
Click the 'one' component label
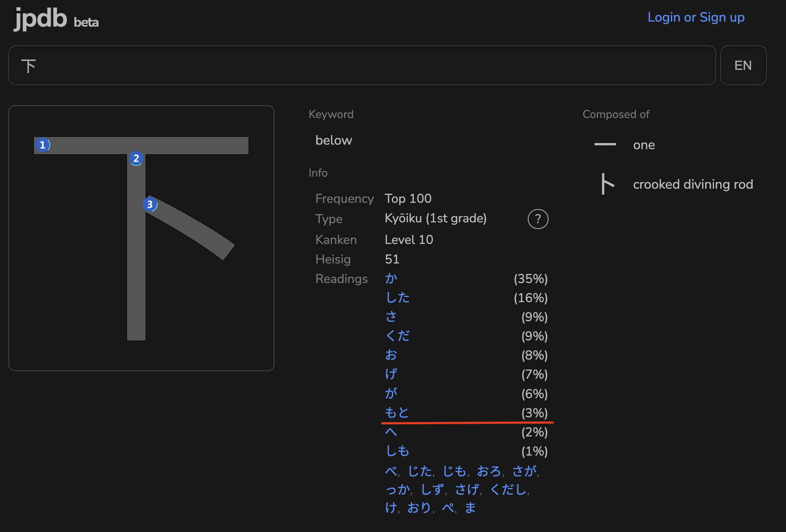tap(644, 145)
